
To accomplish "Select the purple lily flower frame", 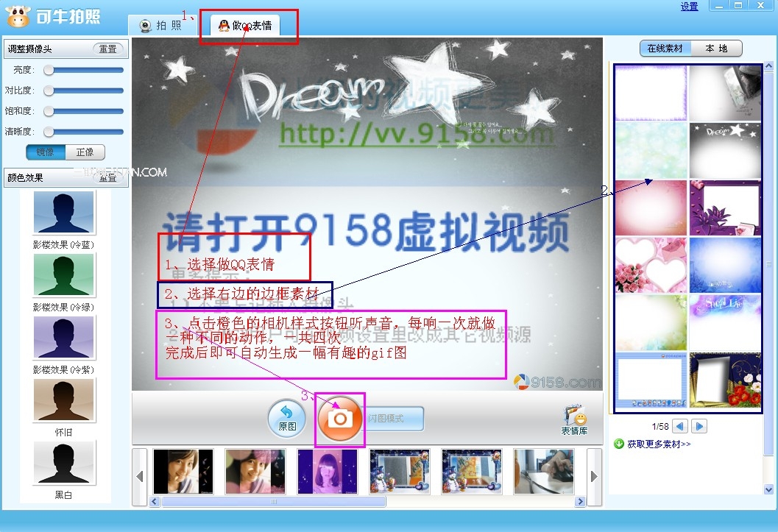I will pos(725,208).
